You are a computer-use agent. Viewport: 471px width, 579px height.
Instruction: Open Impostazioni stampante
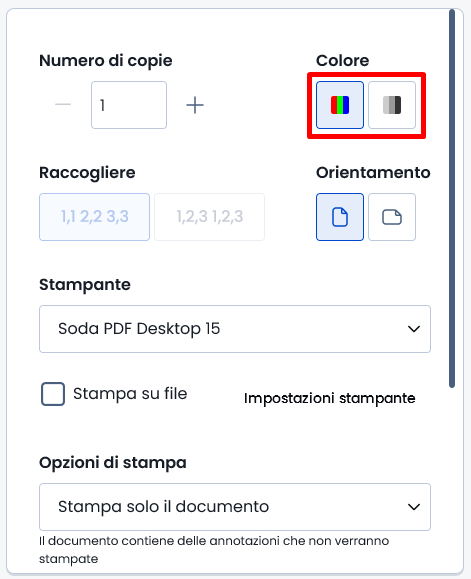click(330, 398)
